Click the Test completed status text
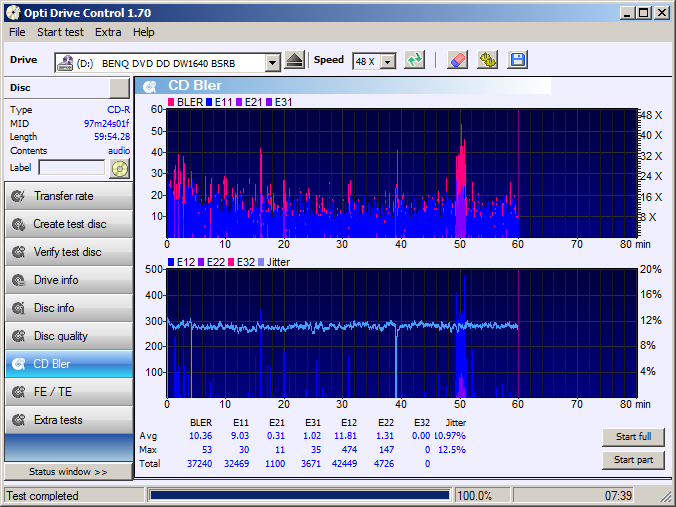Viewport: 676px width, 507px height. coord(42,496)
